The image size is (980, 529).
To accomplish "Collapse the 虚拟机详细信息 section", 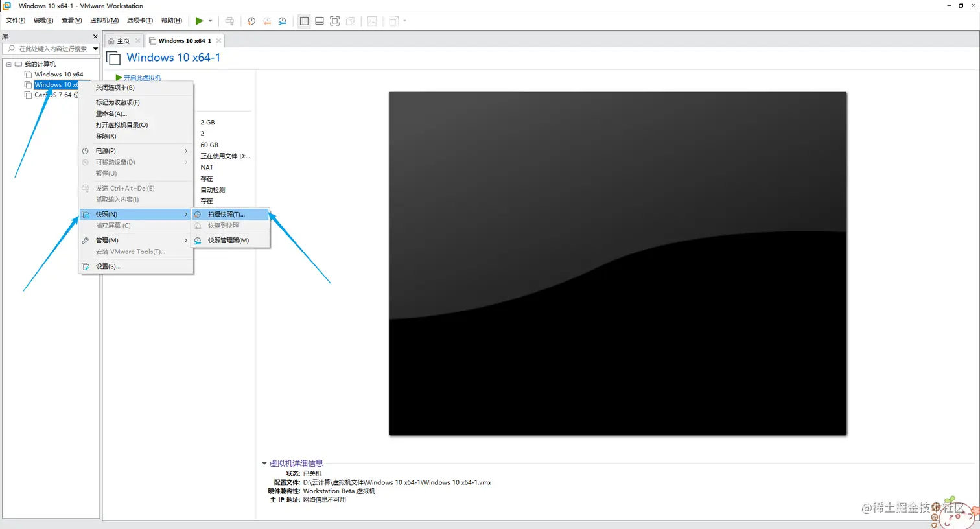I will point(264,464).
